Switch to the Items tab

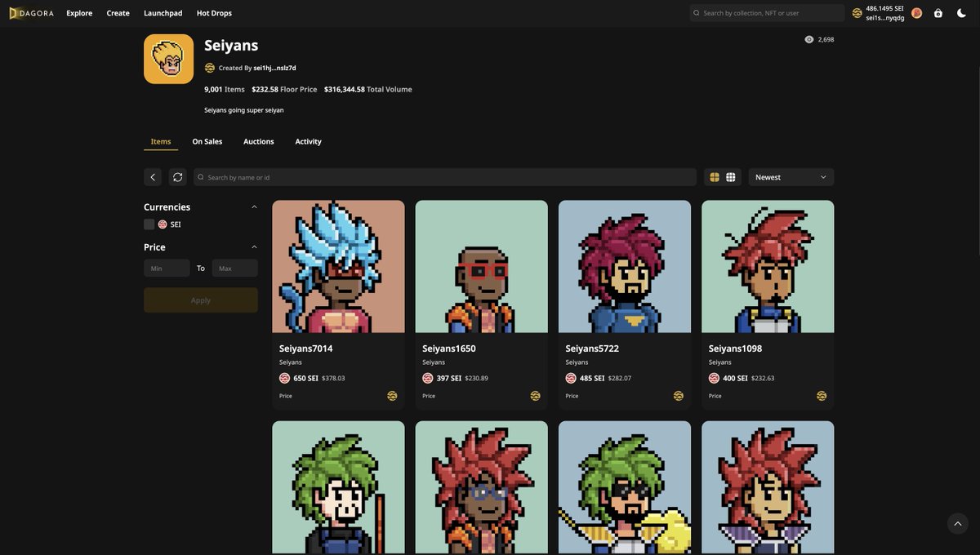[161, 141]
